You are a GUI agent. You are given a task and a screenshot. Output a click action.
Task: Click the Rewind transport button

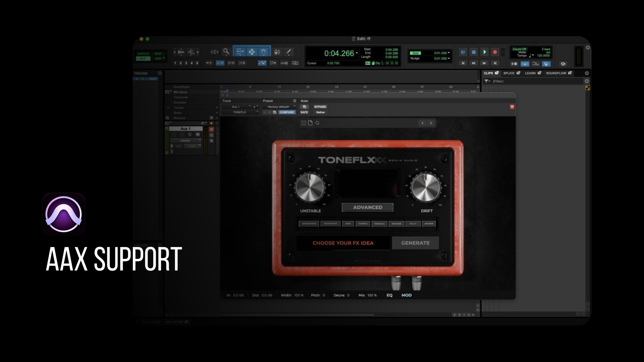point(474,63)
